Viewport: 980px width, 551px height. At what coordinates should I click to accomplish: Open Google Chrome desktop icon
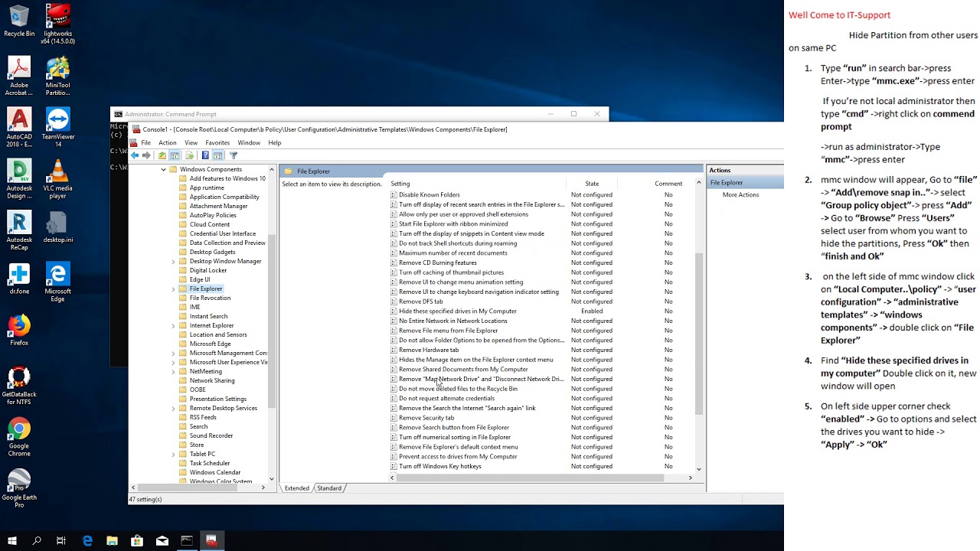19,438
